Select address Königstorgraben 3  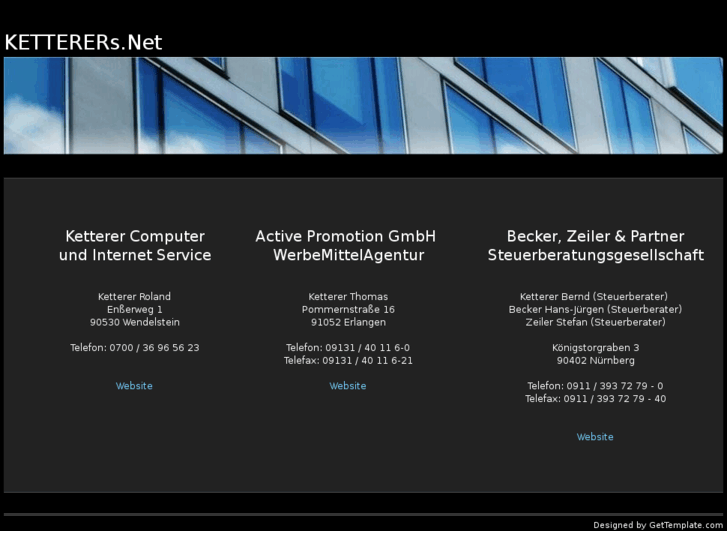[595, 347]
